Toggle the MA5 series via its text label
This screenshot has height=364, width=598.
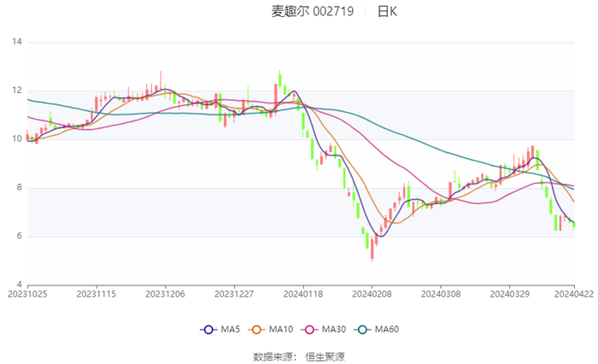tap(231, 329)
